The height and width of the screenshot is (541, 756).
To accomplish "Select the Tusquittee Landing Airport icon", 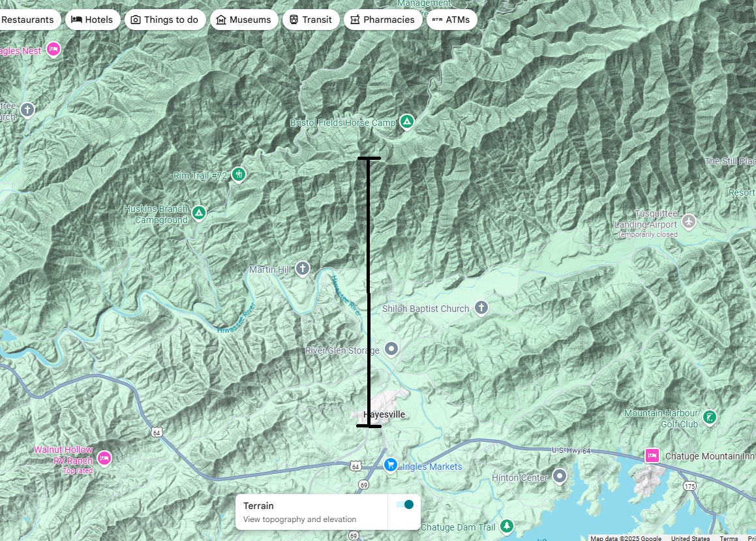I will pyautogui.click(x=689, y=221).
